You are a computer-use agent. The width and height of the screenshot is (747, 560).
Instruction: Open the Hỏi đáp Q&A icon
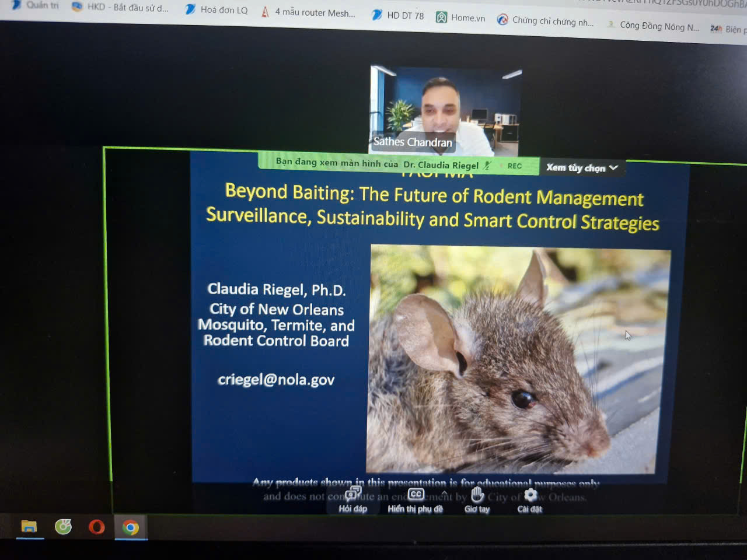tap(352, 501)
